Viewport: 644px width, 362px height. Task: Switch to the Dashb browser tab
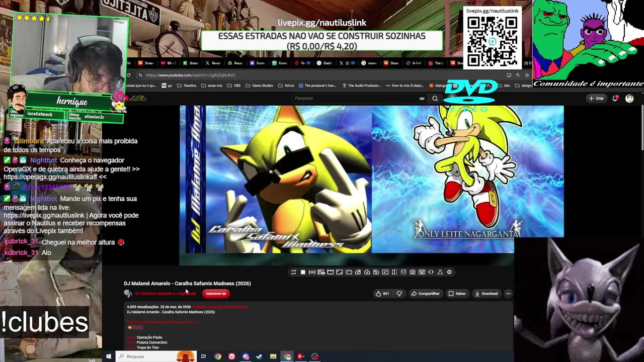pyautogui.click(x=325, y=63)
